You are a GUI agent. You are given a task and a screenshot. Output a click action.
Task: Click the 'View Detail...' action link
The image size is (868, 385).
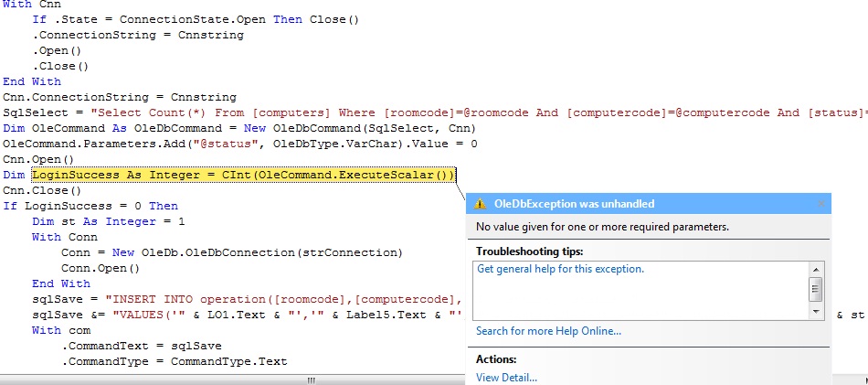(x=506, y=378)
